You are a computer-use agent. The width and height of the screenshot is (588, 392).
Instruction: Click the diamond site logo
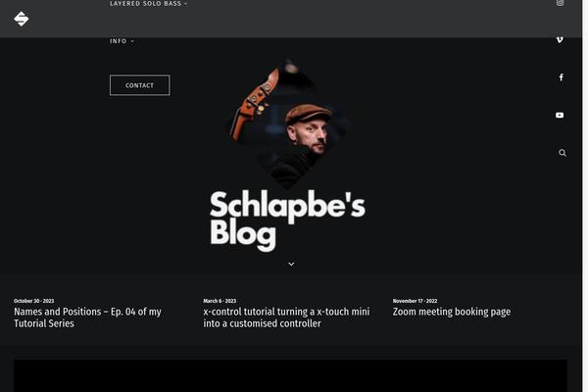(22, 19)
